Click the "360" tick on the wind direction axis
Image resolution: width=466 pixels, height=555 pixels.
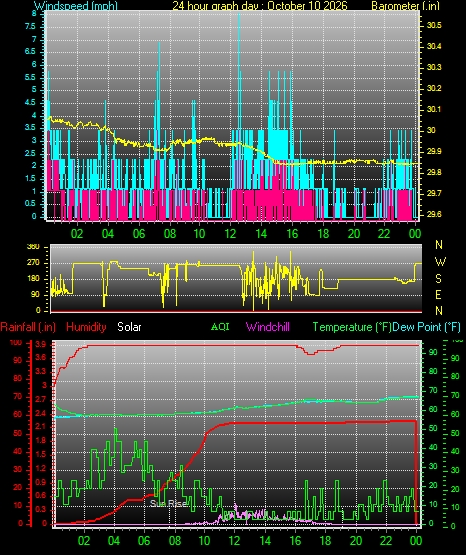pos(33,247)
